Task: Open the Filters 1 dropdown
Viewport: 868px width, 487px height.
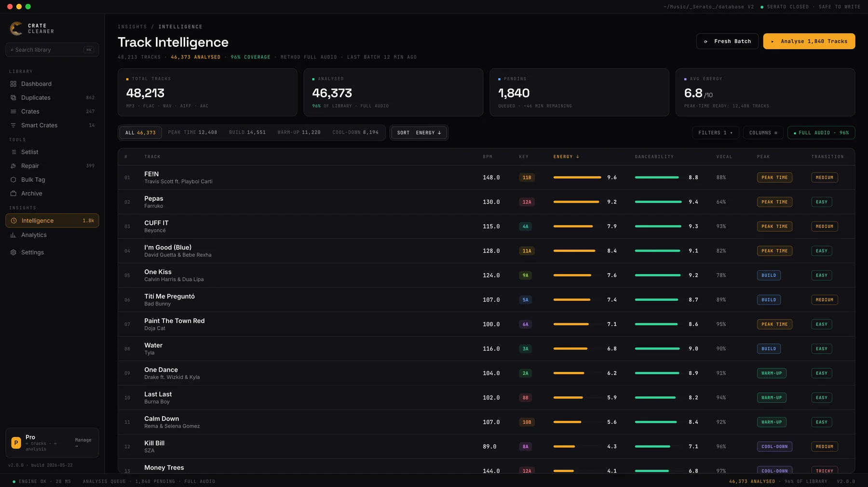Action: [716, 133]
